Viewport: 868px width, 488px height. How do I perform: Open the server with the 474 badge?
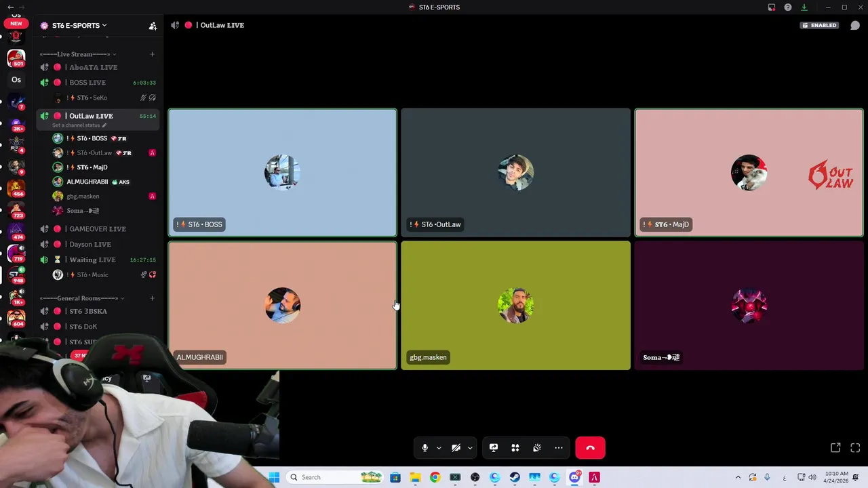point(16,232)
